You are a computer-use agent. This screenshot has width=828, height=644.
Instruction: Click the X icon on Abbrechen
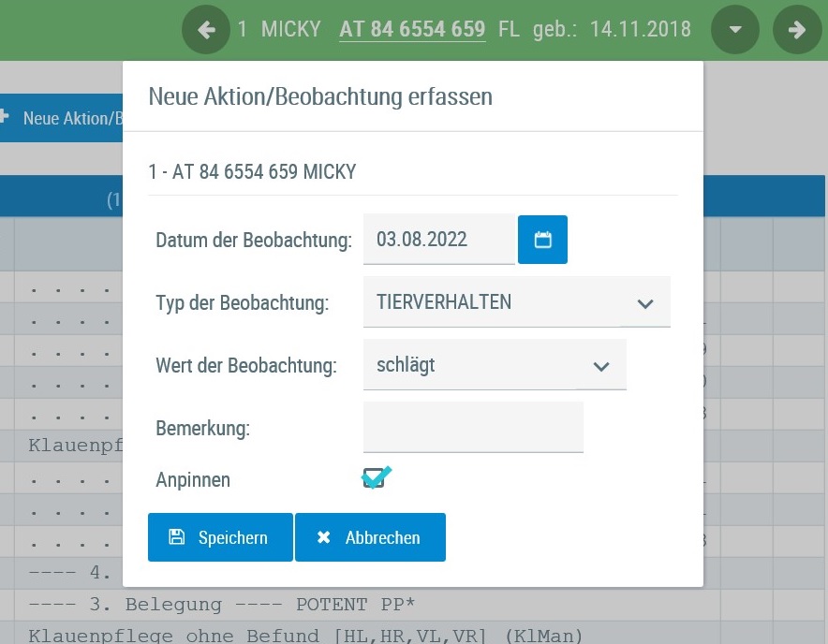pos(324,537)
